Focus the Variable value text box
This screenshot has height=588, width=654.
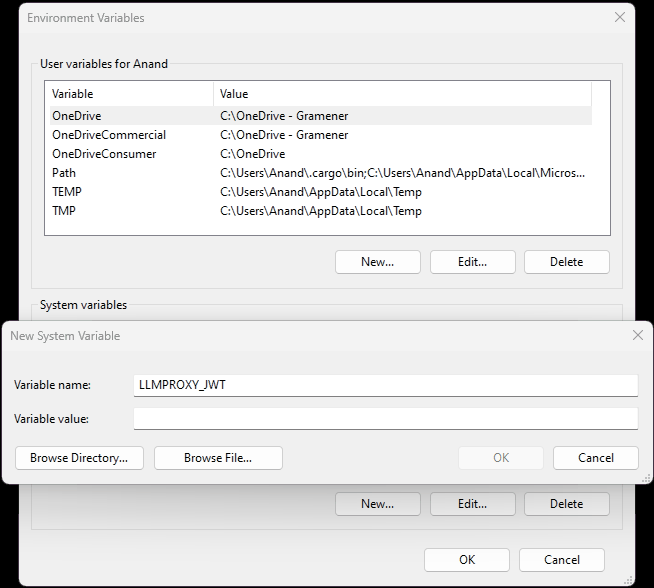(x=385, y=418)
